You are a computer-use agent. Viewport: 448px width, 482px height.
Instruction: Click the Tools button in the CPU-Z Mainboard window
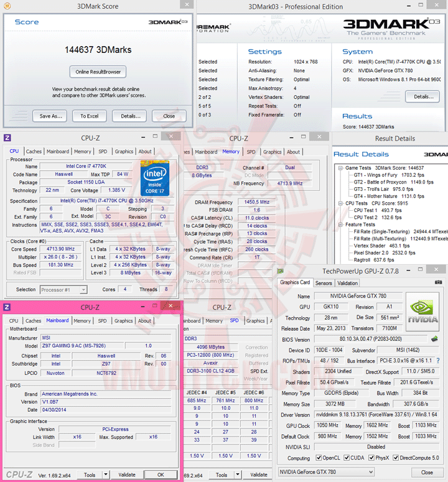point(90,475)
